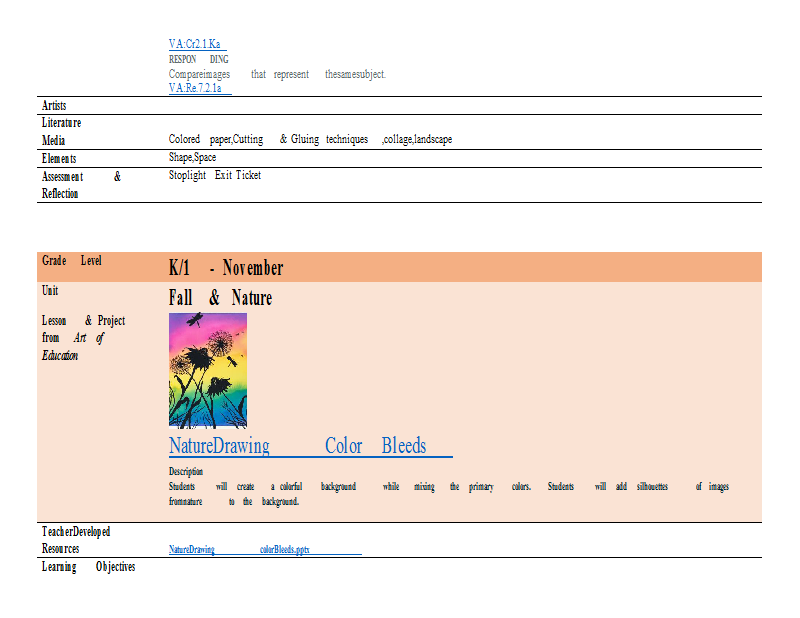Click the 'Grade Level' row label
The height and width of the screenshot is (618, 800).
(71, 261)
